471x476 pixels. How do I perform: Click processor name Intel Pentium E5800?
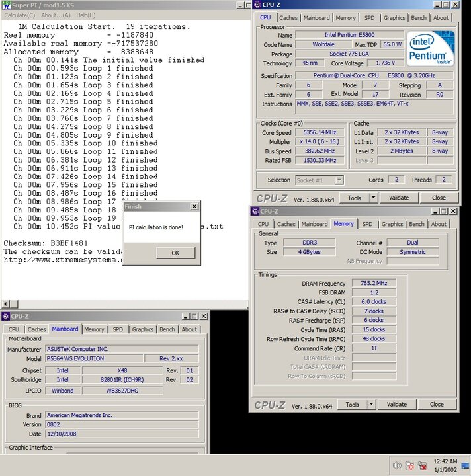coord(349,35)
